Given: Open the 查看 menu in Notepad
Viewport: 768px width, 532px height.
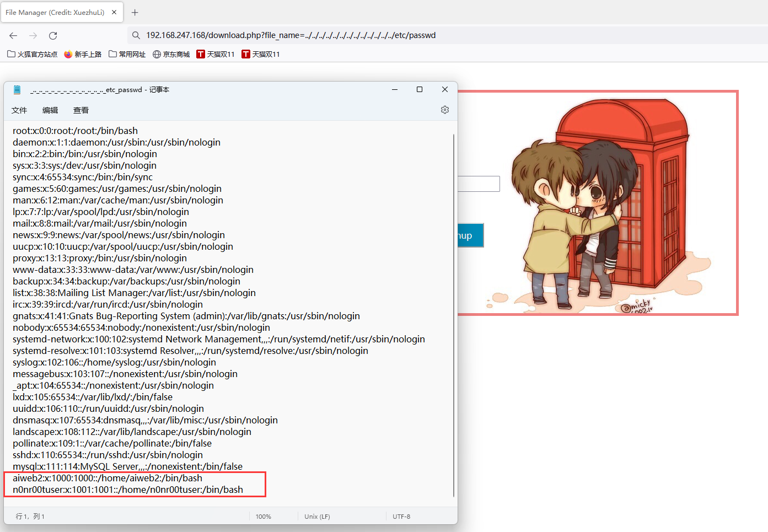Looking at the screenshot, I should pyautogui.click(x=81, y=110).
